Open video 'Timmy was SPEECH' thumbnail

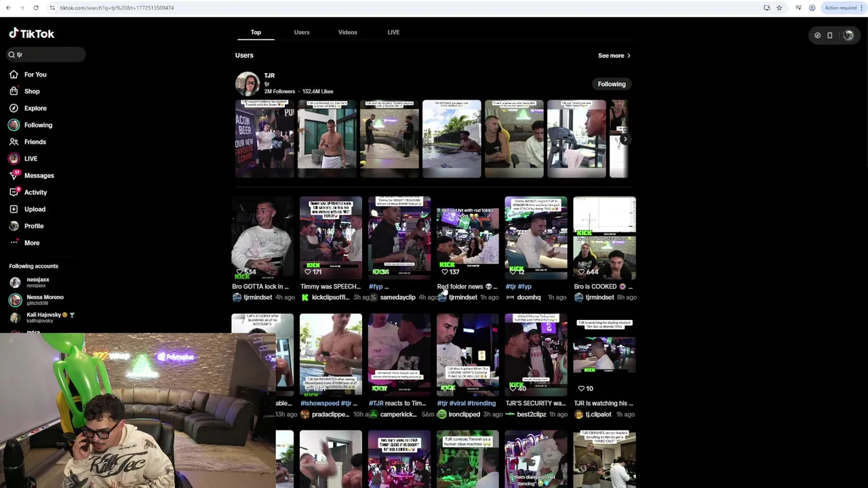point(331,238)
